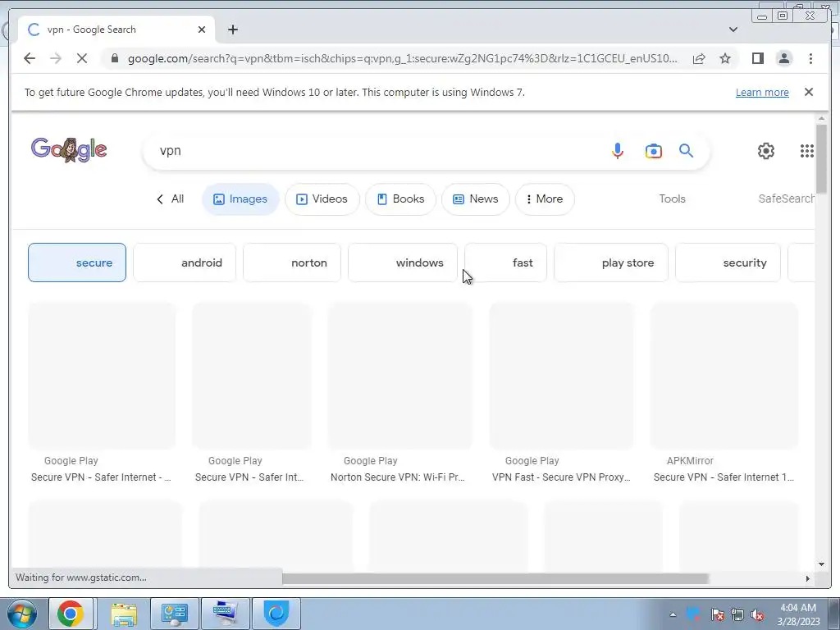Image resolution: width=840 pixels, height=630 pixels.
Task: Switch to Videos results
Action: click(x=322, y=199)
